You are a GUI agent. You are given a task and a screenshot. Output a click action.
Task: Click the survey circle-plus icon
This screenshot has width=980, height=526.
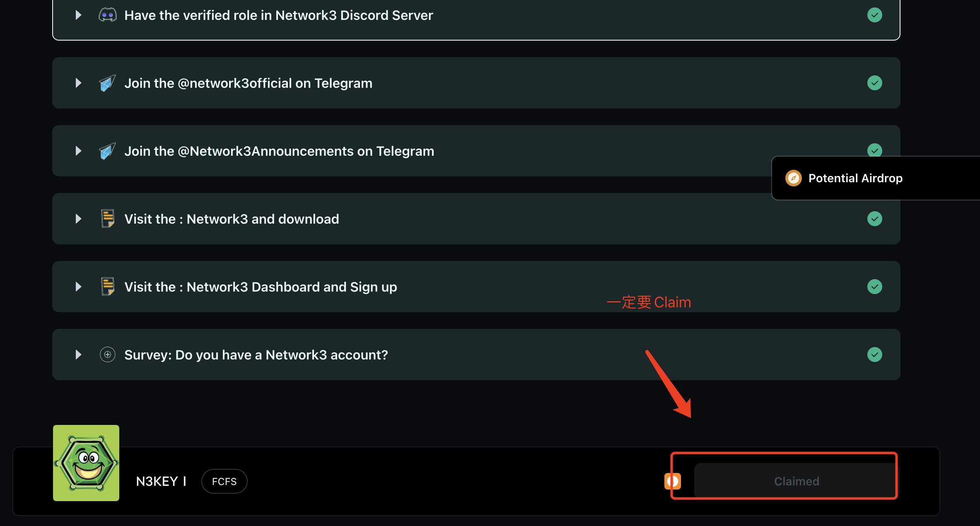(x=108, y=355)
